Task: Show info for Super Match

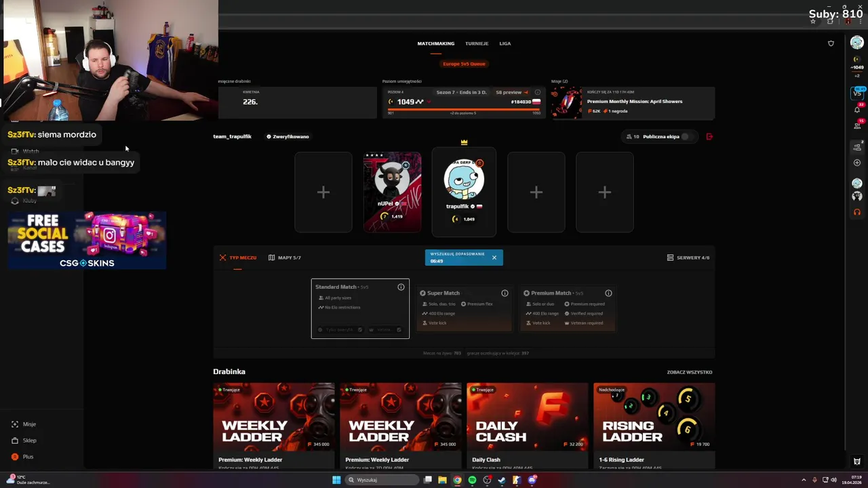Action: 505,293
